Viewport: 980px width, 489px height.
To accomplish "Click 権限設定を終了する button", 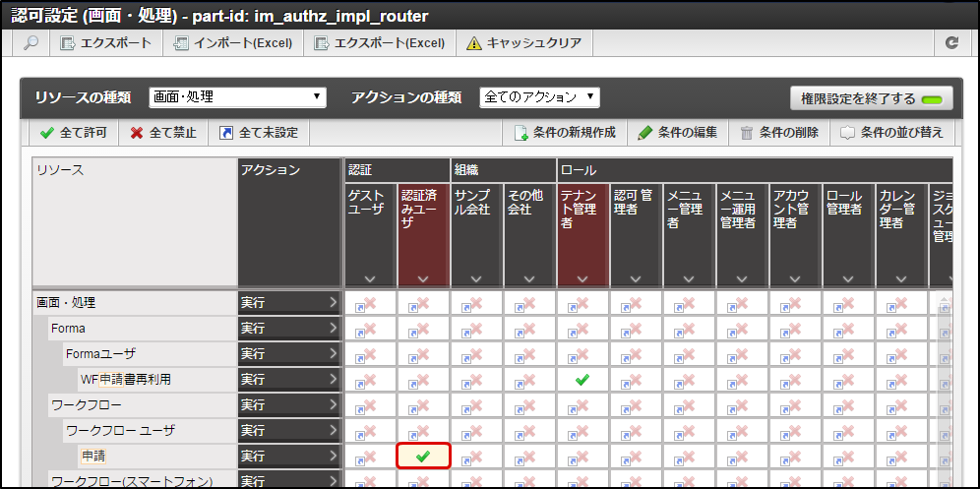I will pos(871,98).
